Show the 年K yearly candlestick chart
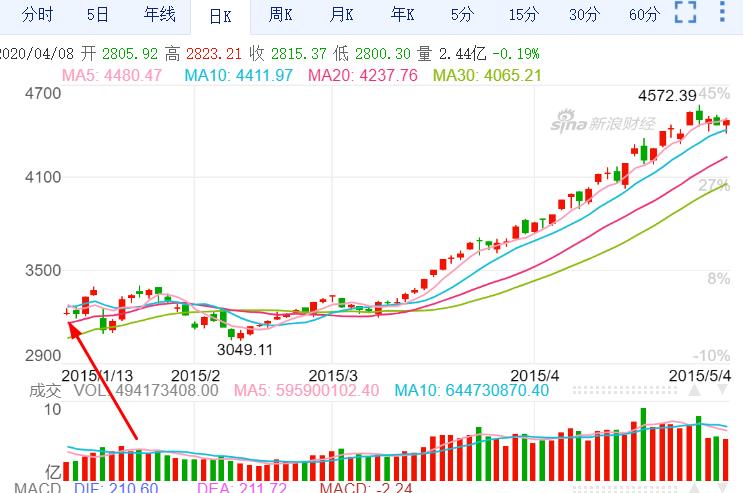The image size is (756, 493). (x=403, y=14)
